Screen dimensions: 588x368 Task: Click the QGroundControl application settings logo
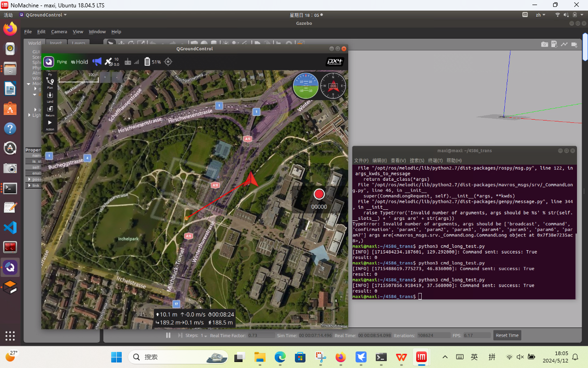tap(49, 62)
